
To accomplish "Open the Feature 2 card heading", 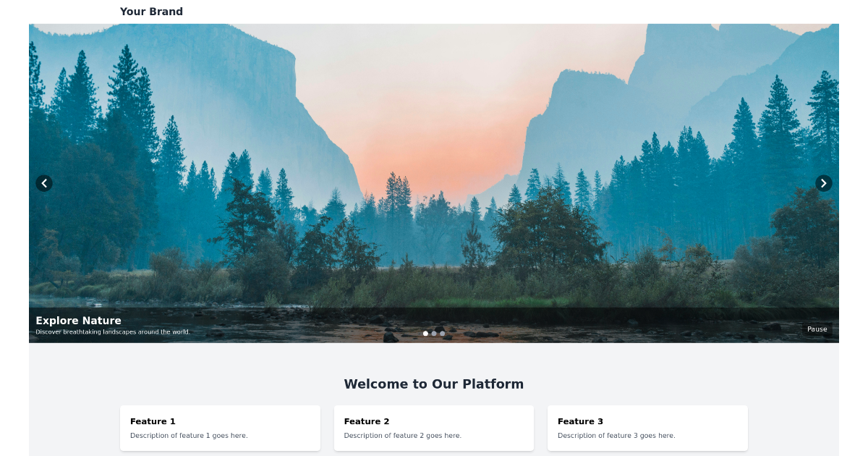I will pyautogui.click(x=367, y=421).
